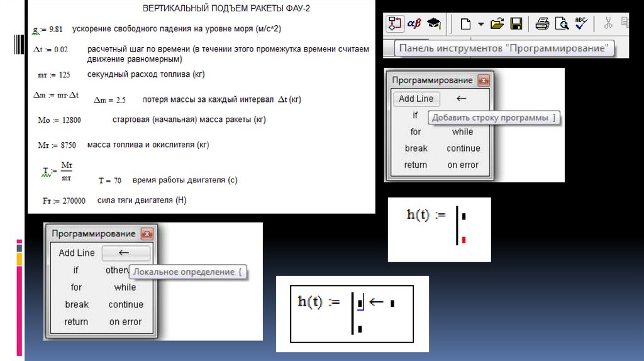Click the Open folder icon
This screenshot has height=361, width=644.
pos(497,25)
